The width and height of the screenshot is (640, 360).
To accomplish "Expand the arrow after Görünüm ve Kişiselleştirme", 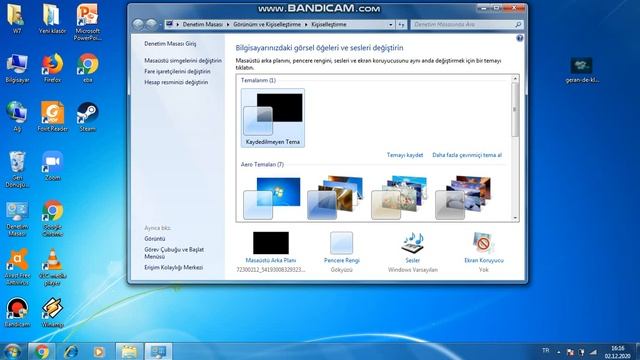I will pyautogui.click(x=306, y=24).
